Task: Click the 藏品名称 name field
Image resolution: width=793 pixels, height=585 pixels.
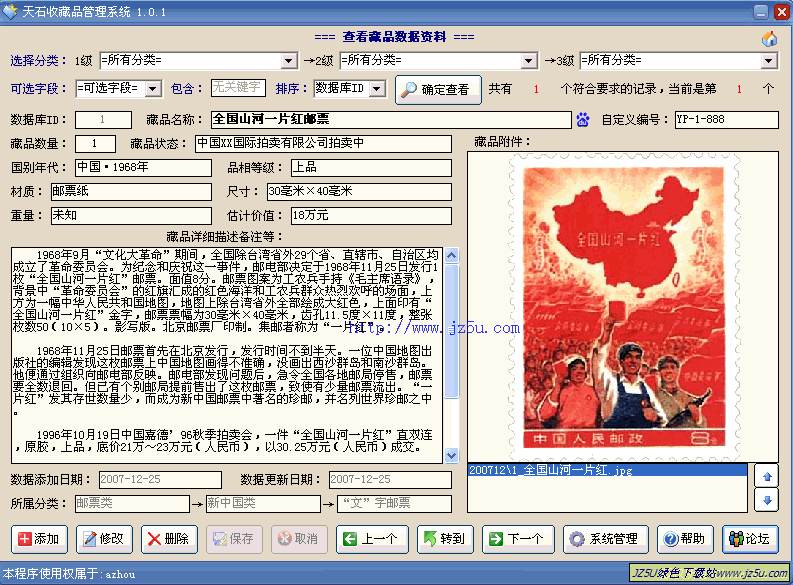Action: tap(390, 119)
